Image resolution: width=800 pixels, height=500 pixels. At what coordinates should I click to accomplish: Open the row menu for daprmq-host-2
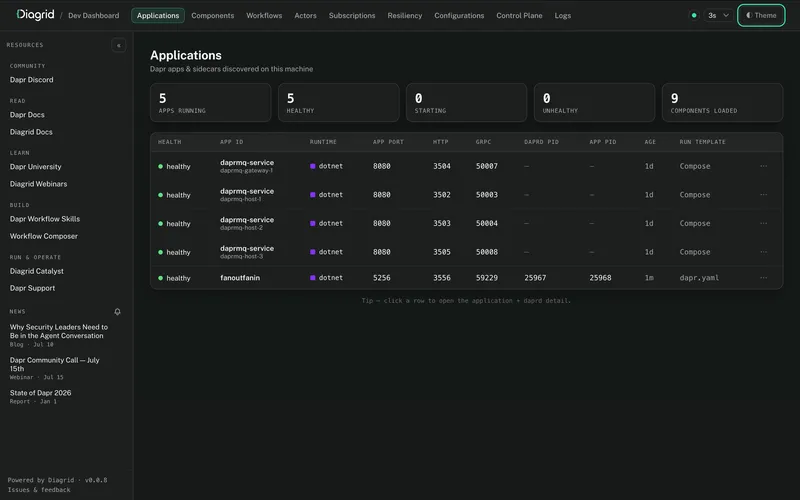(x=763, y=223)
